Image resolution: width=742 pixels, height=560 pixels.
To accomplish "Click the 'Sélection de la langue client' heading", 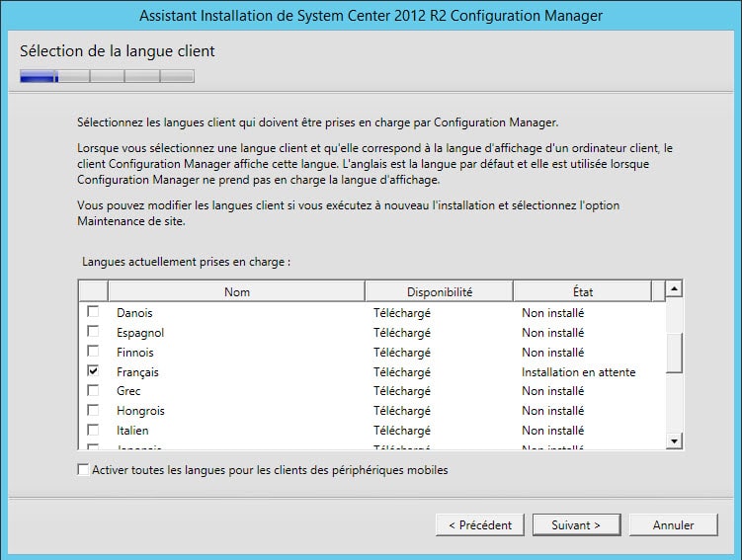I will pos(118,51).
